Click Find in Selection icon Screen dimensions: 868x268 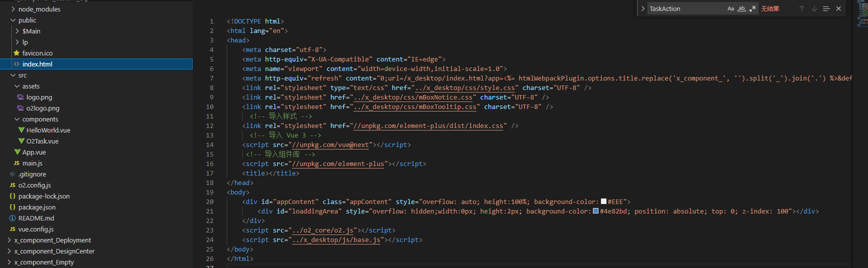point(826,8)
